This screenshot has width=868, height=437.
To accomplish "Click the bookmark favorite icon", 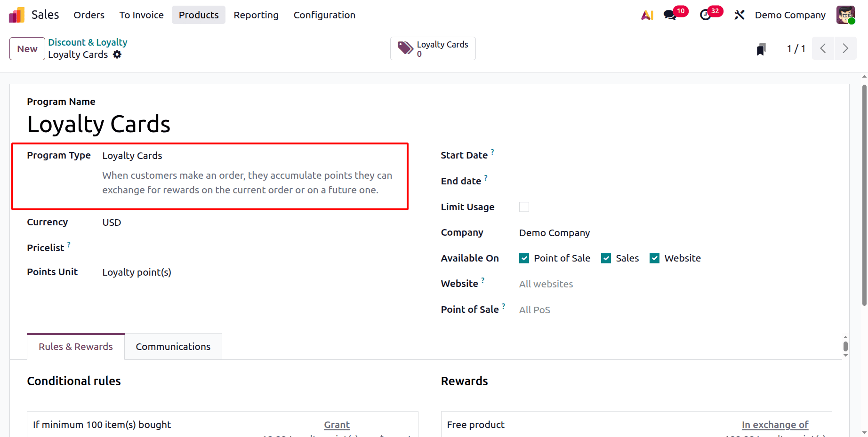I will point(761,48).
